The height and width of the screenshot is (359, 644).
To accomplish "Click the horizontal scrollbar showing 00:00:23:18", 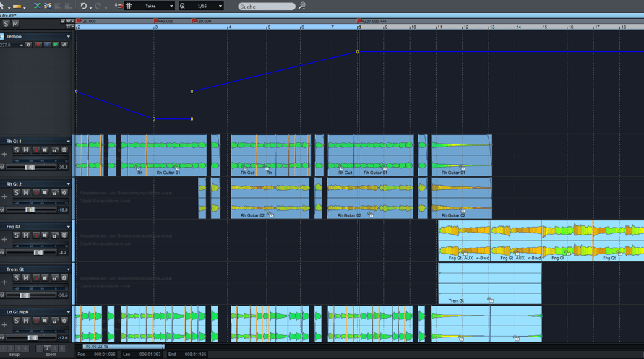I will (x=123, y=347).
